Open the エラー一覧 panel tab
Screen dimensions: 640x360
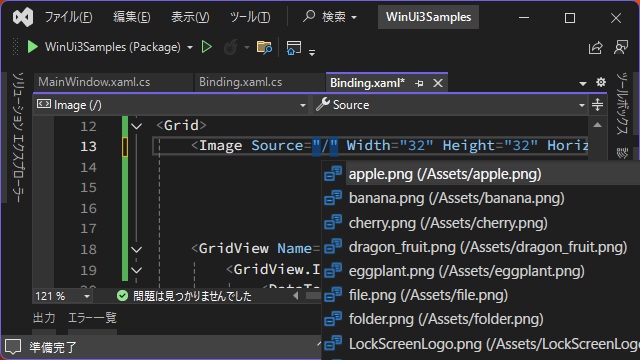pos(92,318)
